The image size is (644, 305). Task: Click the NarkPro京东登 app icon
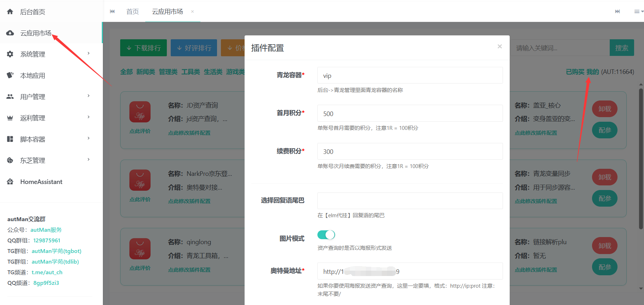pos(140,180)
